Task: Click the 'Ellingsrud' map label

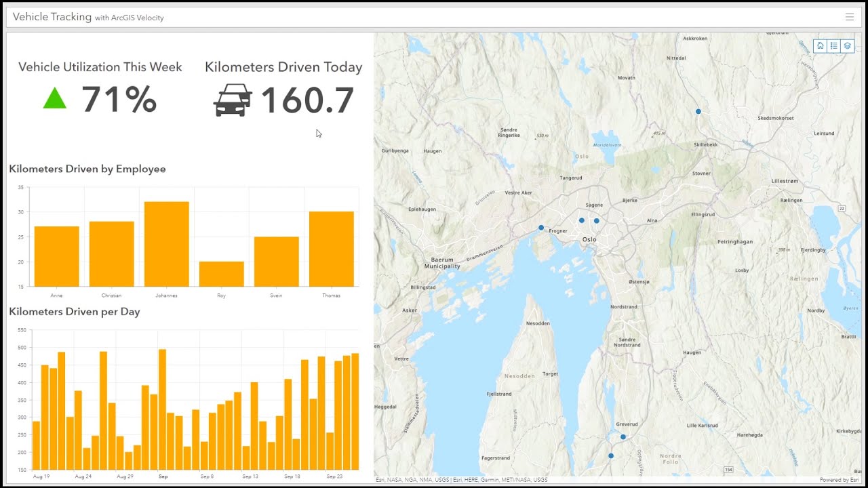Action: [703, 214]
